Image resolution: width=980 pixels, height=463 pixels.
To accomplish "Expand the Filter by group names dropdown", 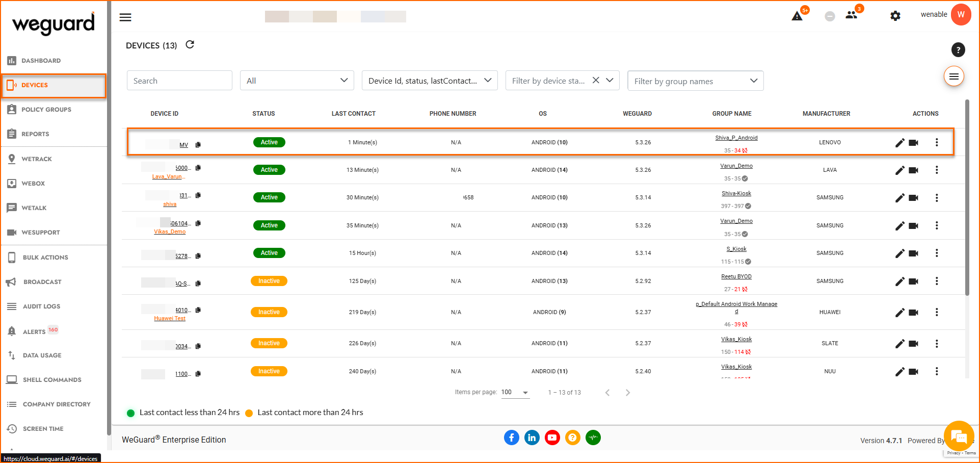I will (696, 81).
